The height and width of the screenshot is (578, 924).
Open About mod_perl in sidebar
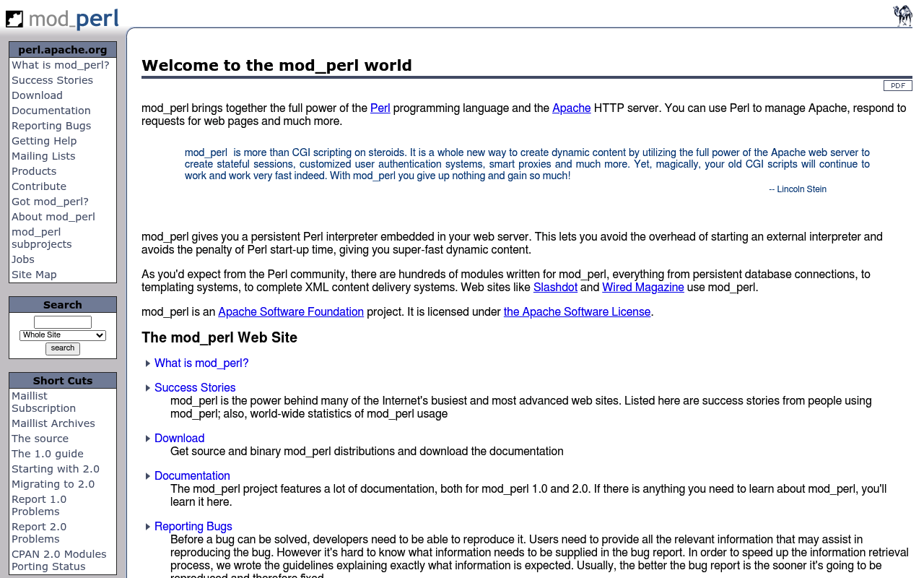[x=53, y=217]
